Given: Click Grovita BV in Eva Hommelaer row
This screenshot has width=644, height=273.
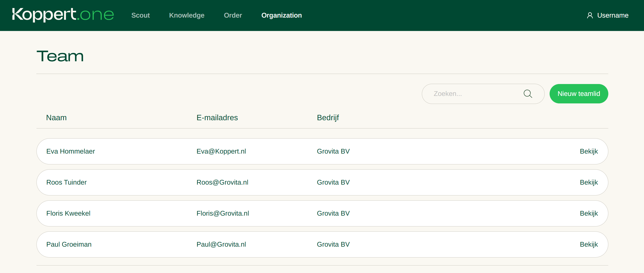Looking at the screenshot, I should coord(333,151).
